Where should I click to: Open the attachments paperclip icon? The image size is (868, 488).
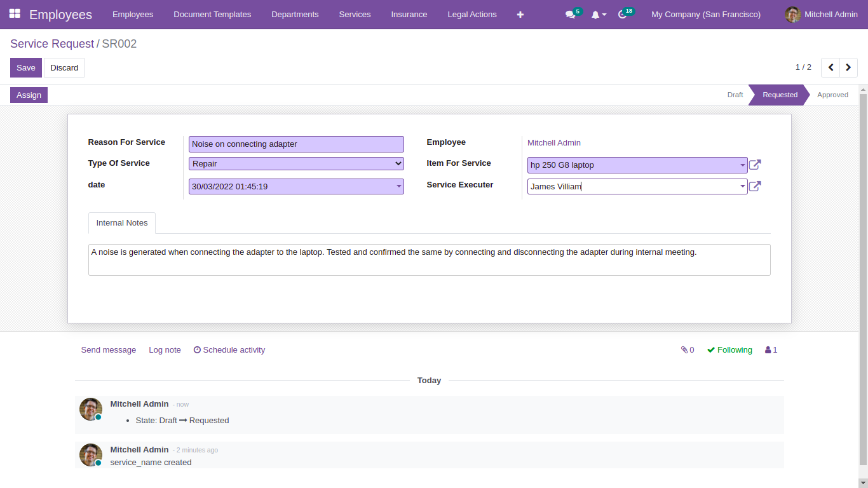pos(684,349)
